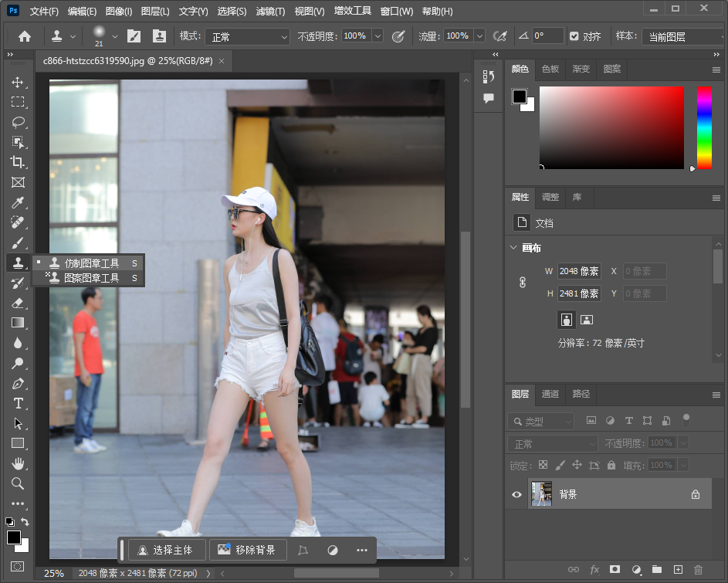This screenshot has width=728, height=583.
Task: Toggle width-height link in canvas properties
Action: 523,283
